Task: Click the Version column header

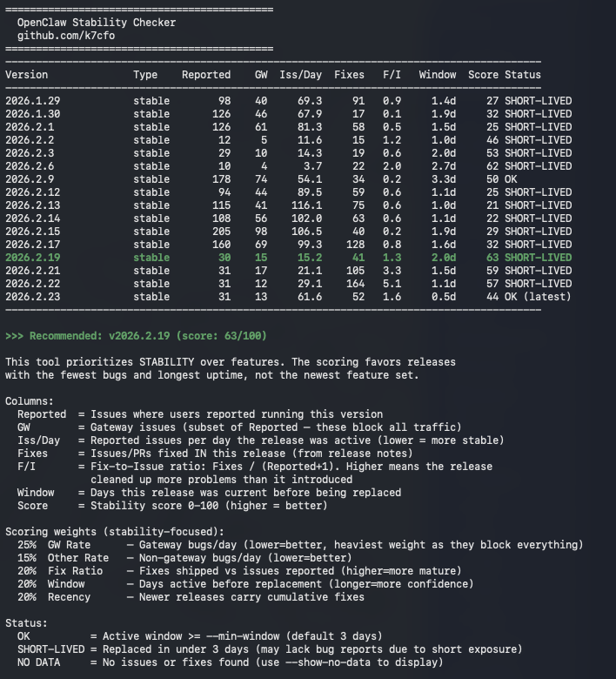Action: click(x=26, y=75)
